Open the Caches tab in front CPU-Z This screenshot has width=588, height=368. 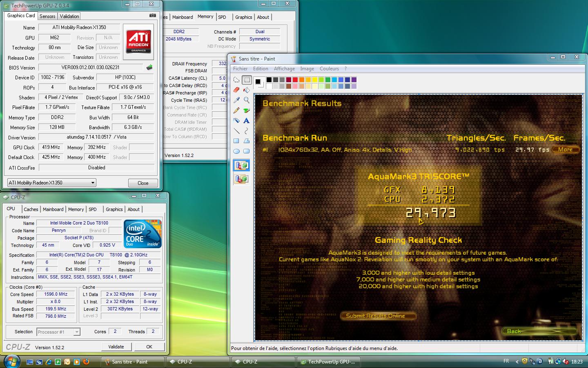31,209
